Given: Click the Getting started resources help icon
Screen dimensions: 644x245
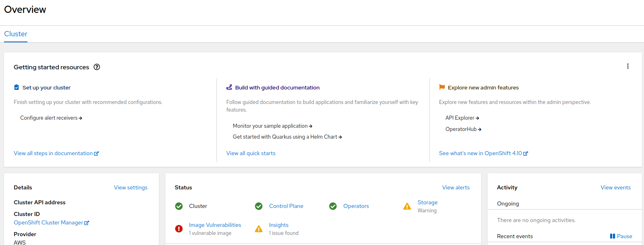Looking at the screenshot, I should [97, 67].
